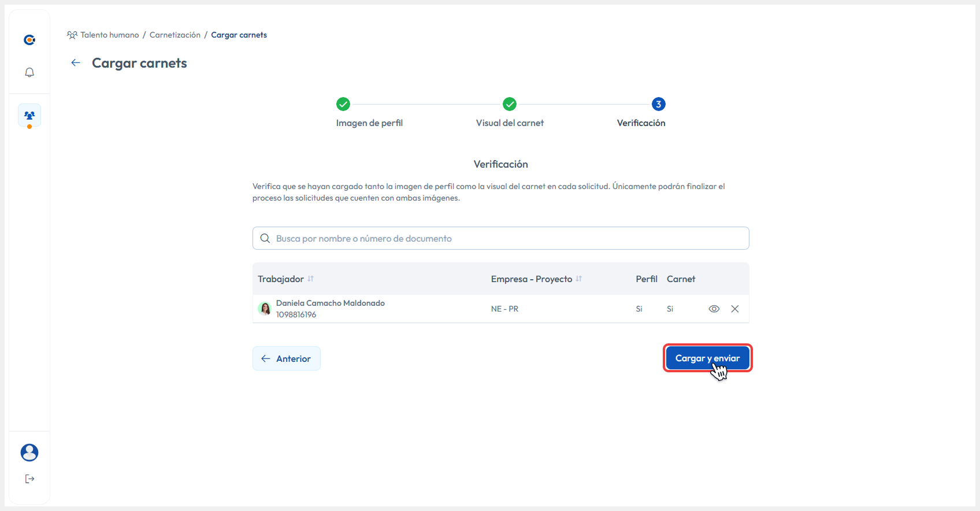Preview Daniela's carnet with the eye icon

pyautogui.click(x=714, y=309)
